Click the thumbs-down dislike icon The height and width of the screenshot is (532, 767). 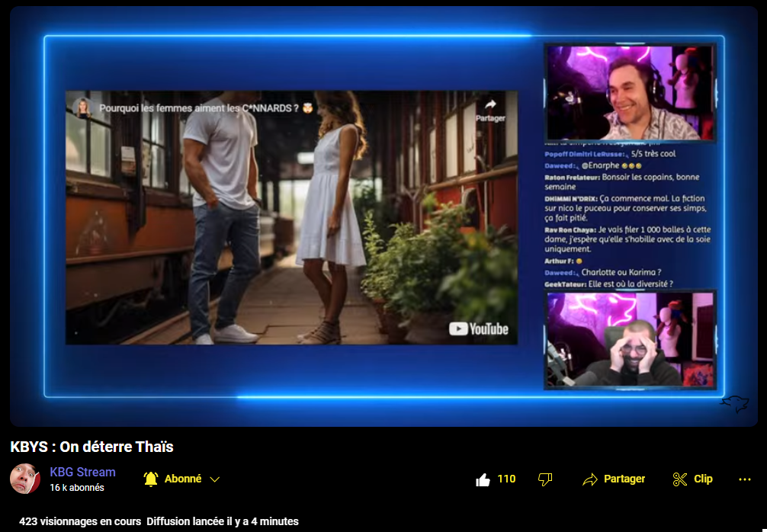tap(544, 479)
